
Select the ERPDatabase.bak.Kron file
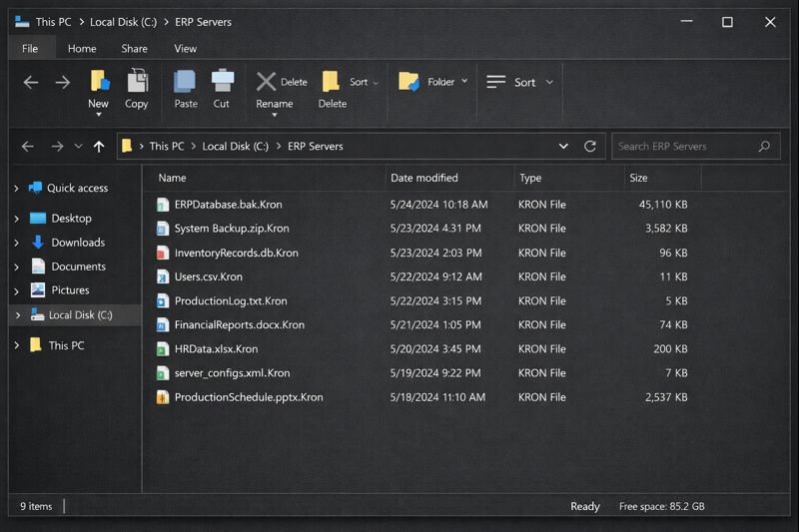click(228, 205)
